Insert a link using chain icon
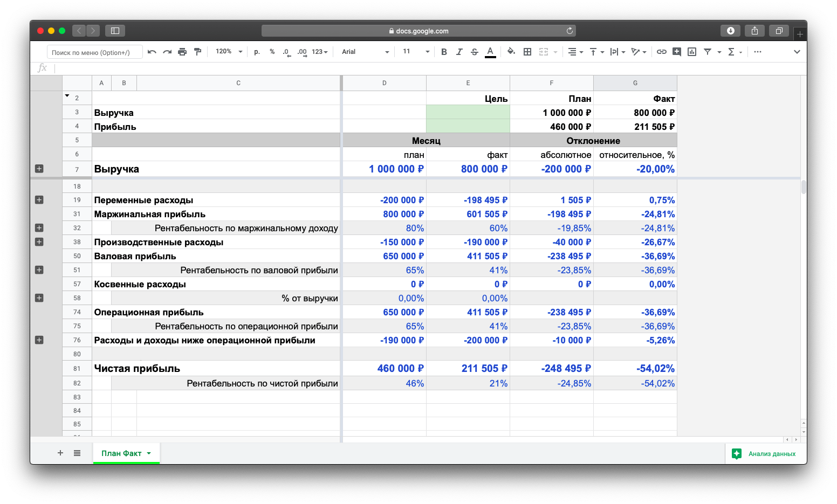 661,52
